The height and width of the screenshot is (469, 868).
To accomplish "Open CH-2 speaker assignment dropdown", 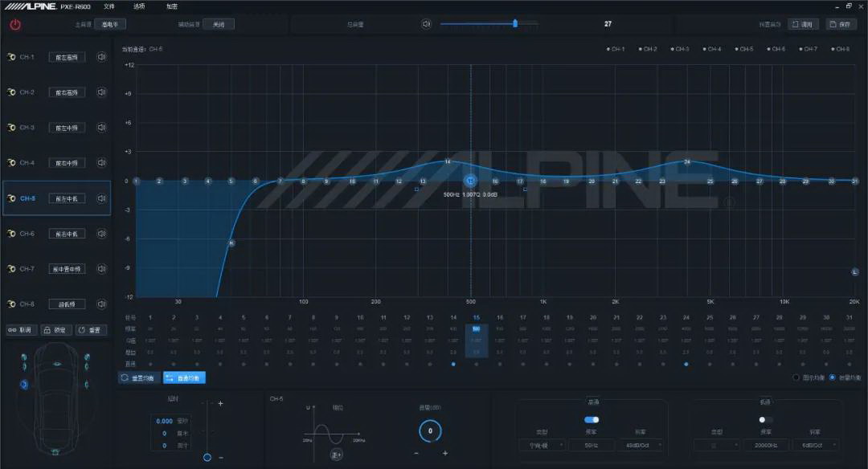I will tap(67, 92).
